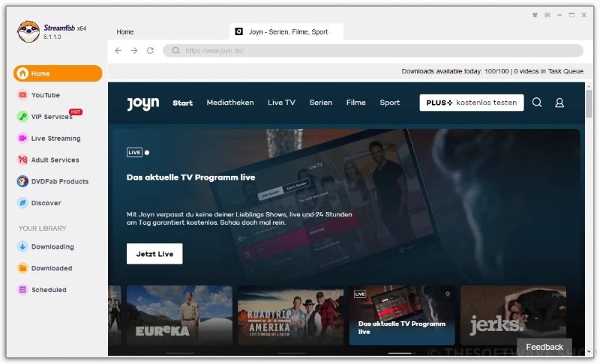The width and height of the screenshot is (600, 364).
Task: Click the Jetzt Live button
Action: click(x=154, y=254)
